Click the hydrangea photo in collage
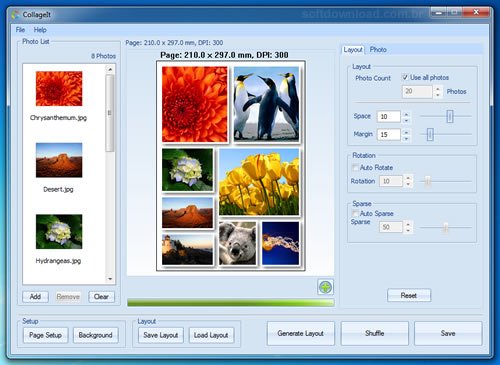This screenshot has height=365, width=500. tap(187, 170)
